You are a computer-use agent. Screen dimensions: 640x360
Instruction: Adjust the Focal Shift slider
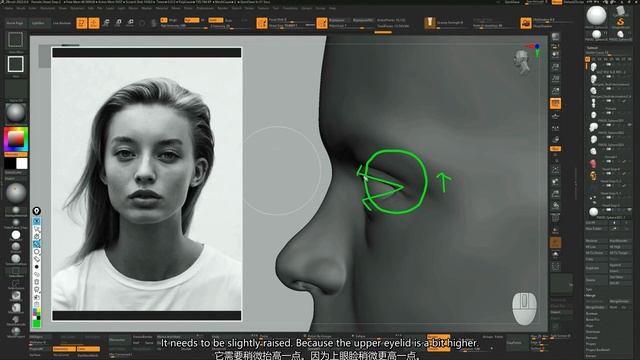[291, 20]
